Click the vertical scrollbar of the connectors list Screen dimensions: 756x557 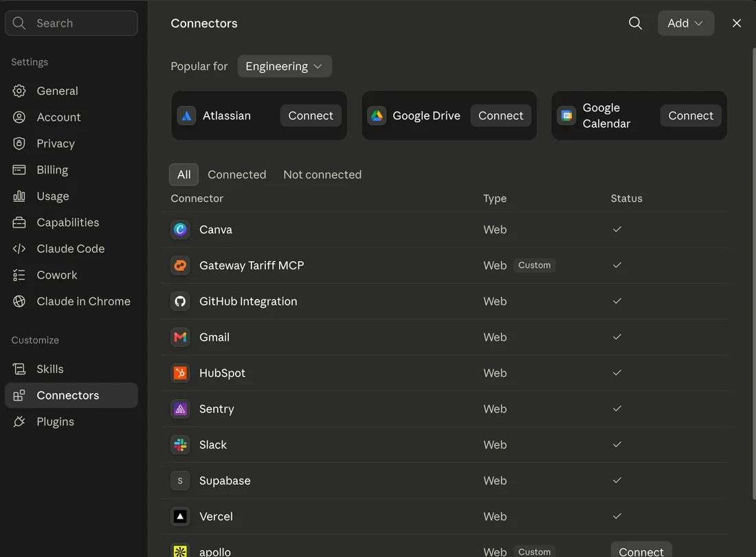754,273
